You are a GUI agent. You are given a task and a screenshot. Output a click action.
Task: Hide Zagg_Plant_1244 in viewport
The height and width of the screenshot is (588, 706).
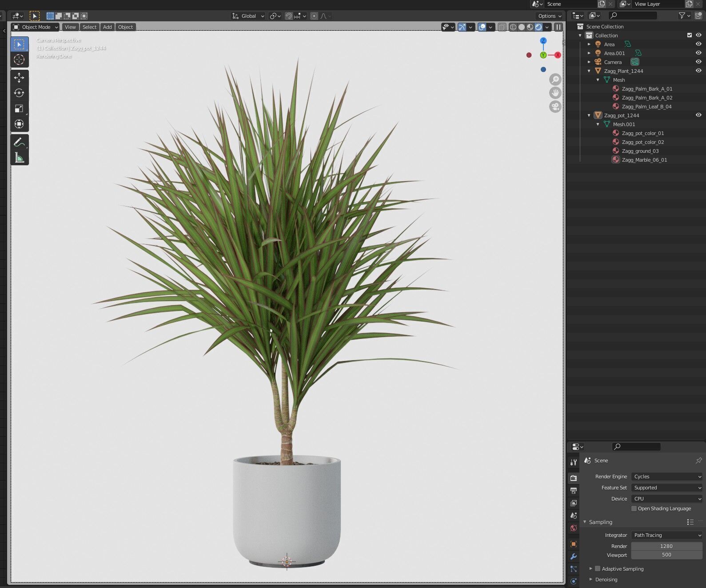click(x=698, y=71)
